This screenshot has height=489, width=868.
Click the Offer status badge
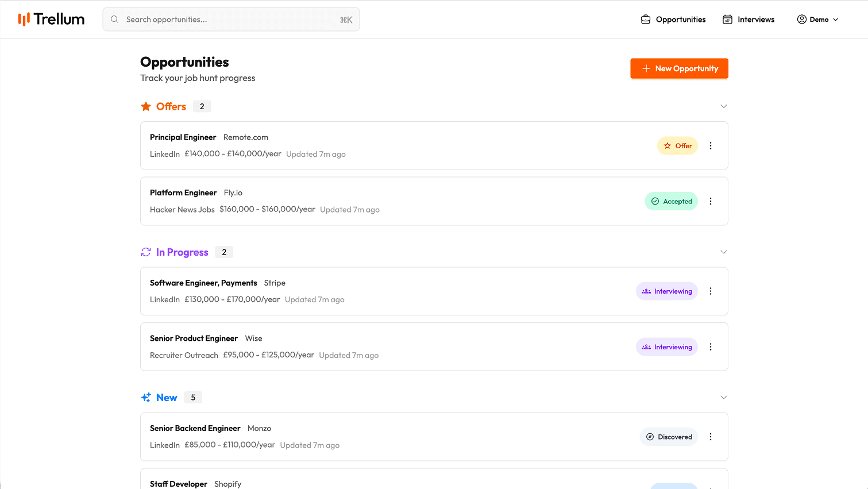pyautogui.click(x=678, y=146)
